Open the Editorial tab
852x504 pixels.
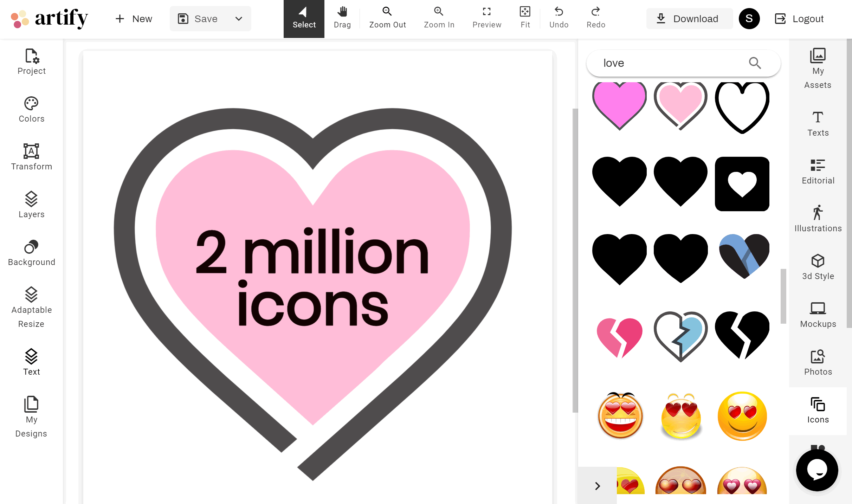click(818, 172)
